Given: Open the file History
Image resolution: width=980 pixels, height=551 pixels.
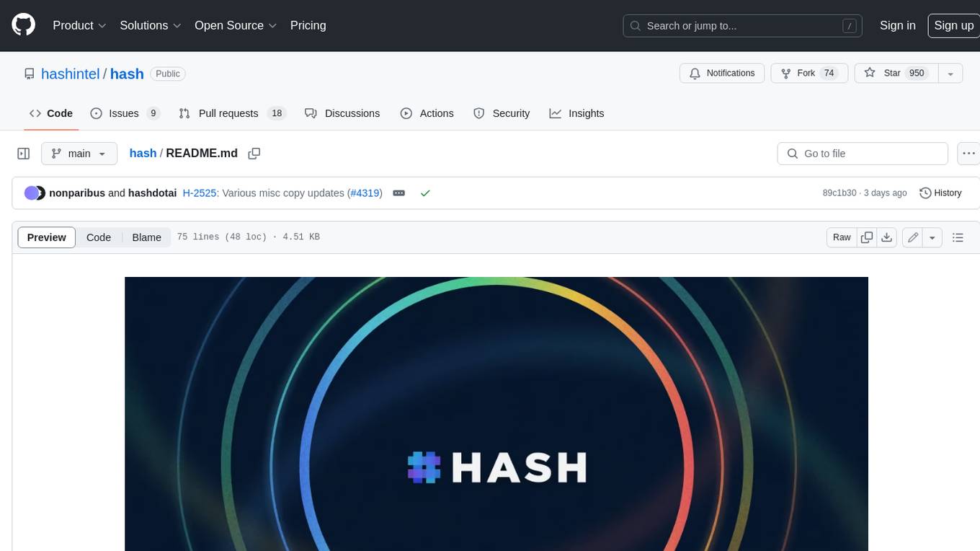Looking at the screenshot, I should [940, 193].
